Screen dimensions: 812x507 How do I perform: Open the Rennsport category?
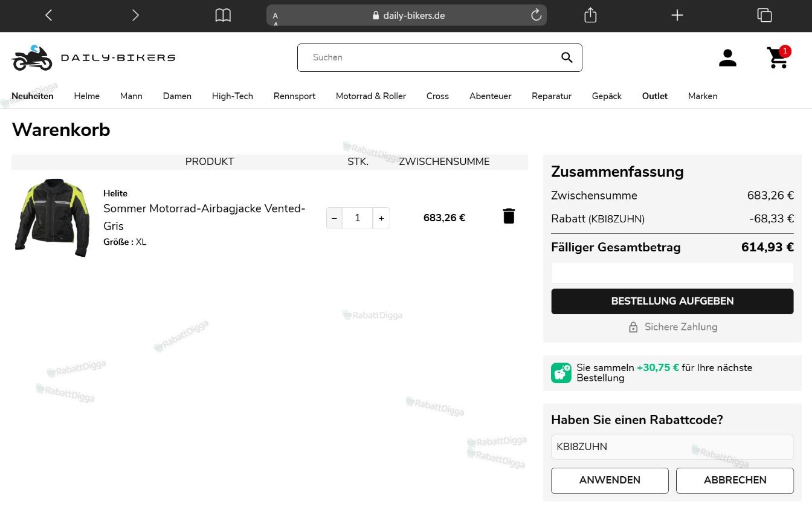pos(294,96)
